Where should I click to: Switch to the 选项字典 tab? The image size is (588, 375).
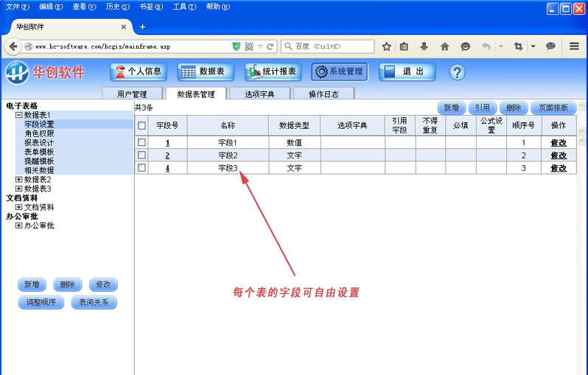pyautogui.click(x=260, y=94)
